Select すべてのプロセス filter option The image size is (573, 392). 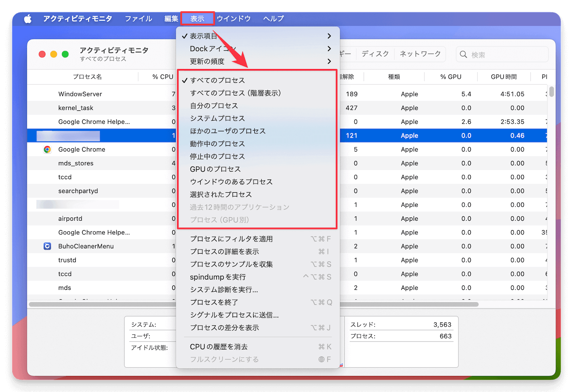(258, 80)
